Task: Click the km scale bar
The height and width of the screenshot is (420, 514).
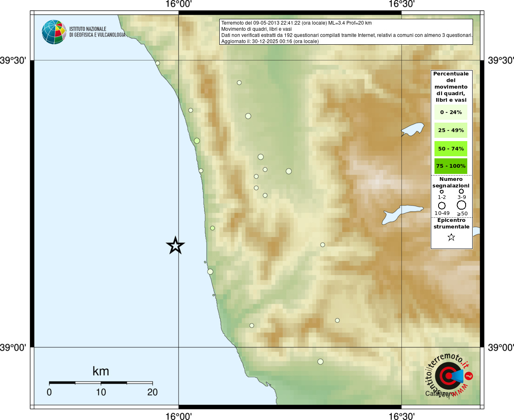Action: 101,383
